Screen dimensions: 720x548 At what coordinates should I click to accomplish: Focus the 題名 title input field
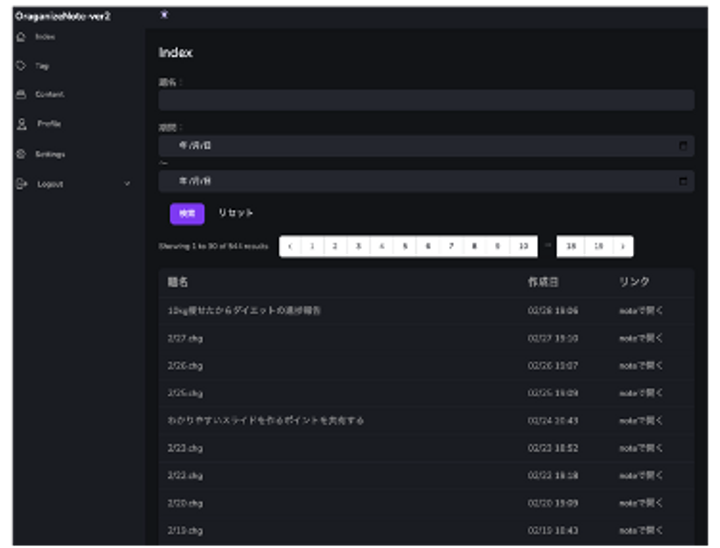[426, 100]
